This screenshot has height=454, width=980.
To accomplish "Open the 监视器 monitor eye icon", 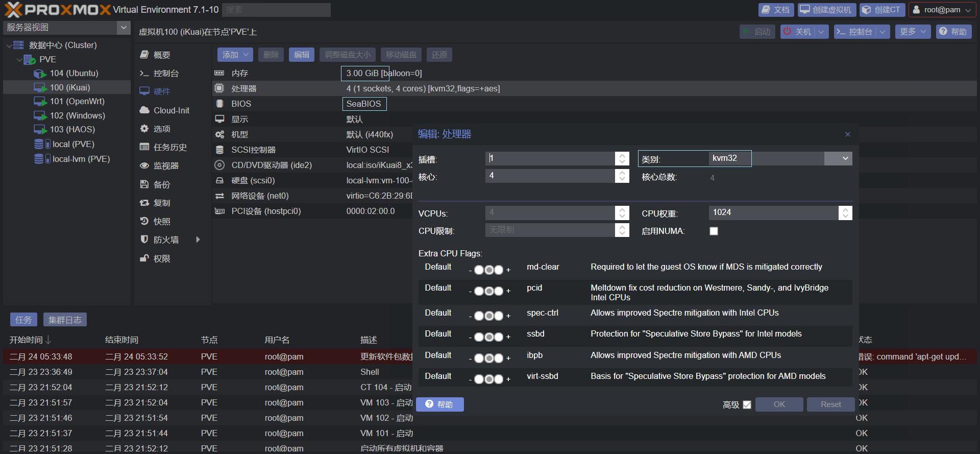I will (144, 165).
